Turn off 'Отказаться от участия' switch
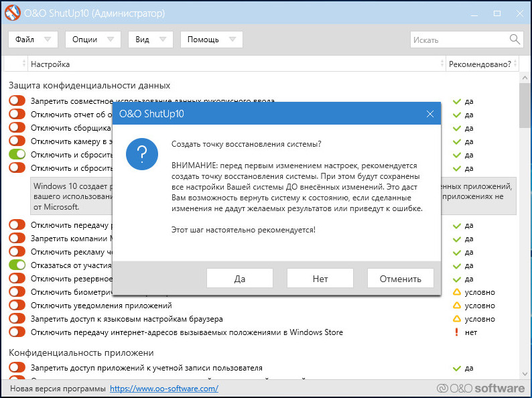 (x=17, y=265)
